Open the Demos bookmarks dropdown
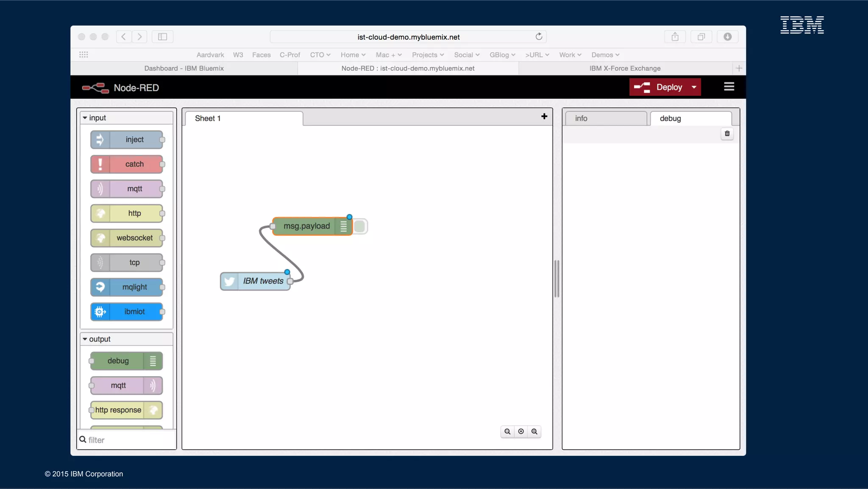The width and height of the screenshot is (868, 489). [605, 55]
